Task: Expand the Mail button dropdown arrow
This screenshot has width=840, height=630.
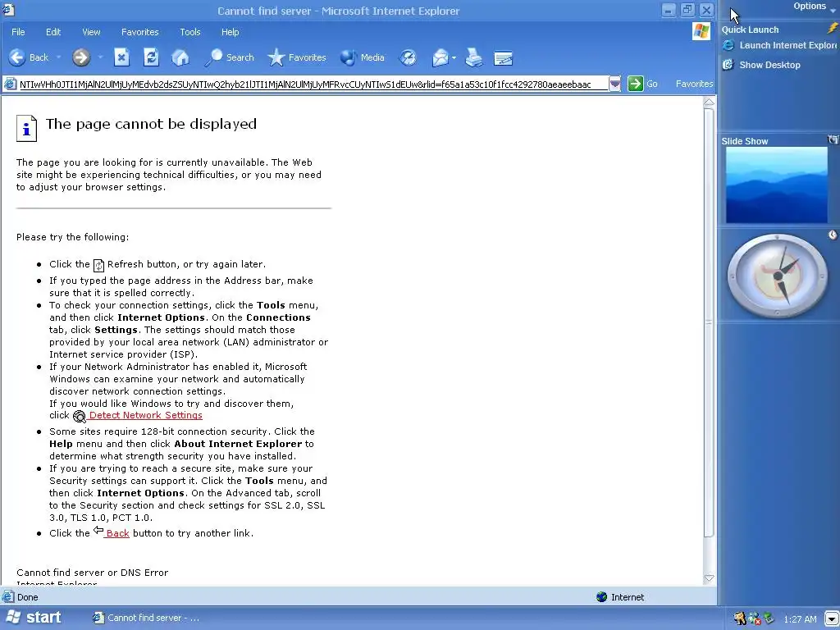Action: click(454, 57)
